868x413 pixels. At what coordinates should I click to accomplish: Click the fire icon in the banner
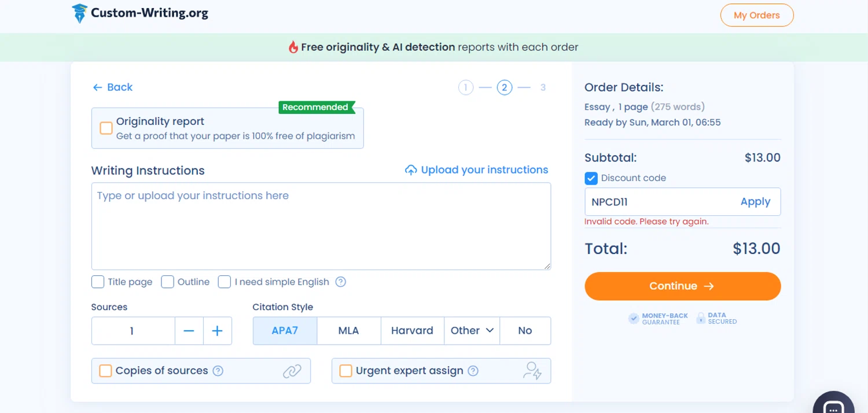[x=293, y=47]
